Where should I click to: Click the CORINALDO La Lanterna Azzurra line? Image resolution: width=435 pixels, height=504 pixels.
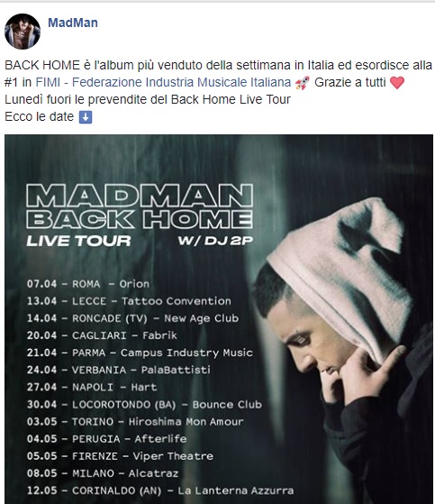click(160, 490)
